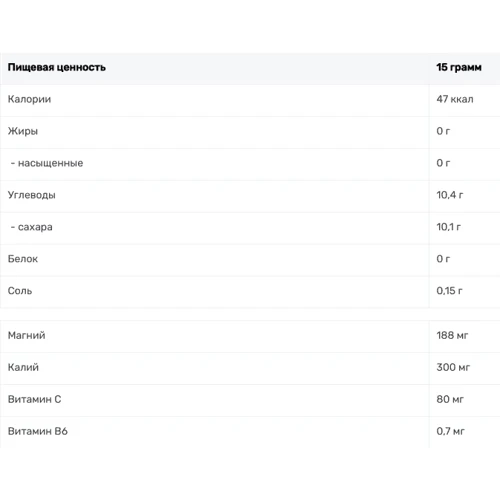Click the 'Магний' row label
Screen dimensions: 500x500
pos(27,335)
